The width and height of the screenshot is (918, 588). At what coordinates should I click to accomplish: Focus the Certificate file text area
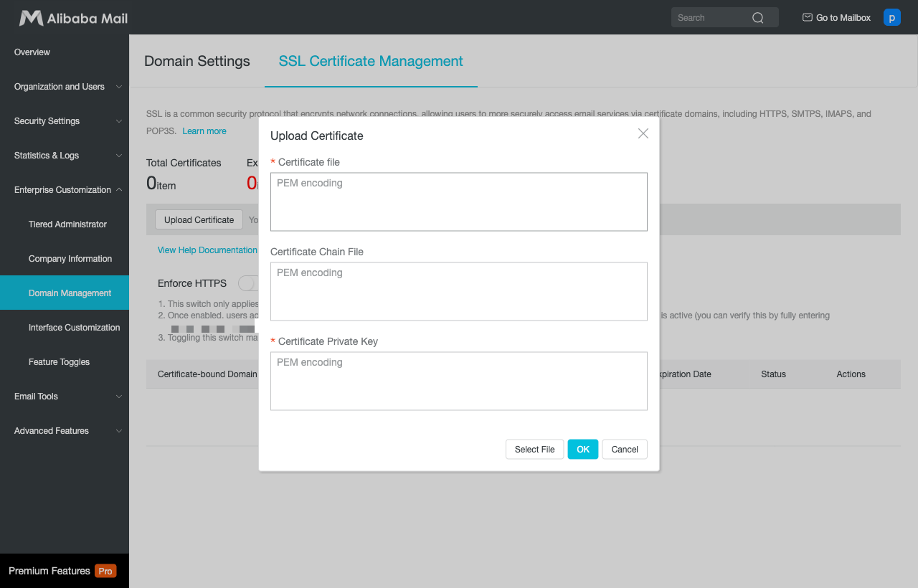[x=459, y=201]
